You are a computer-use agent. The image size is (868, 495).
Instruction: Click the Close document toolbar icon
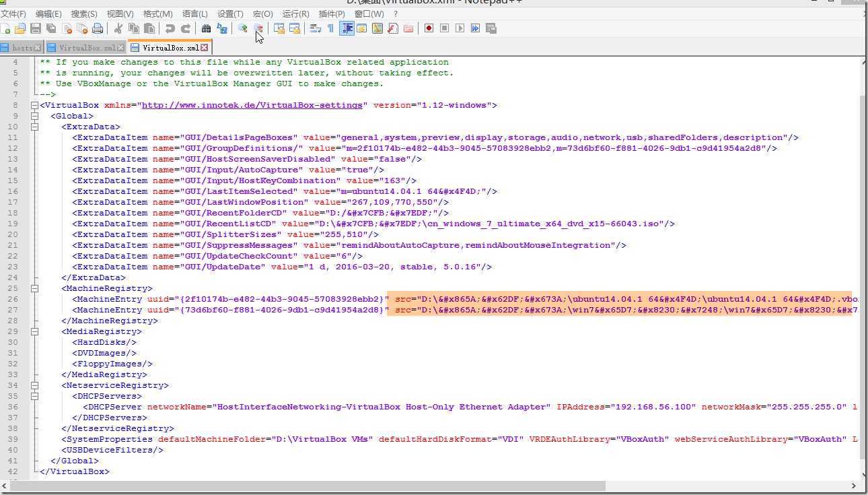click(x=67, y=28)
